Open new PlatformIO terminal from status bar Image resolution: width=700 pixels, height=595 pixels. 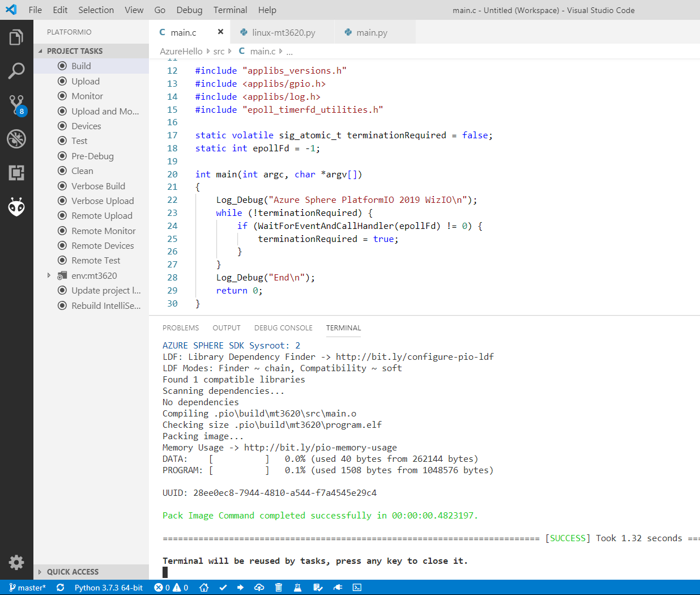coord(357,588)
